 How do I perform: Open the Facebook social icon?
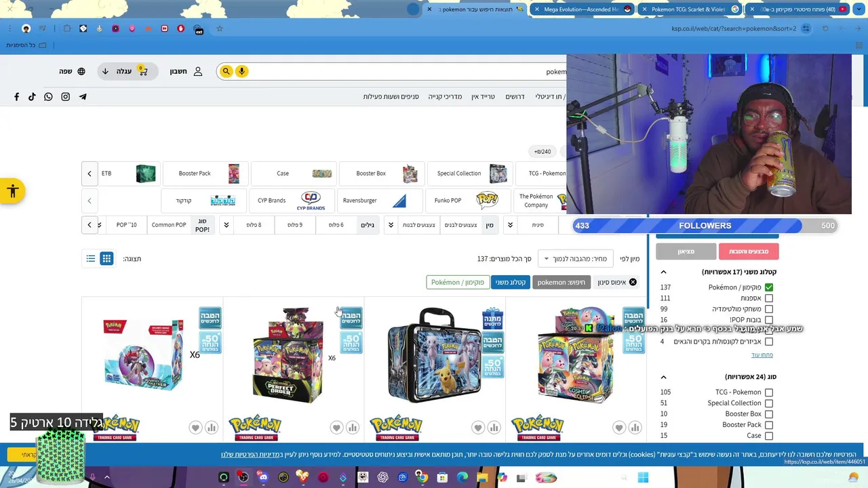pos(16,97)
